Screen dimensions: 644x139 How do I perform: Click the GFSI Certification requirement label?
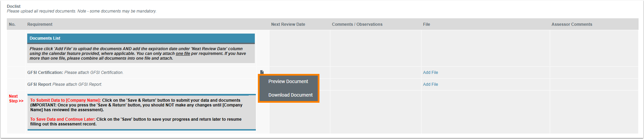click(45, 73)
